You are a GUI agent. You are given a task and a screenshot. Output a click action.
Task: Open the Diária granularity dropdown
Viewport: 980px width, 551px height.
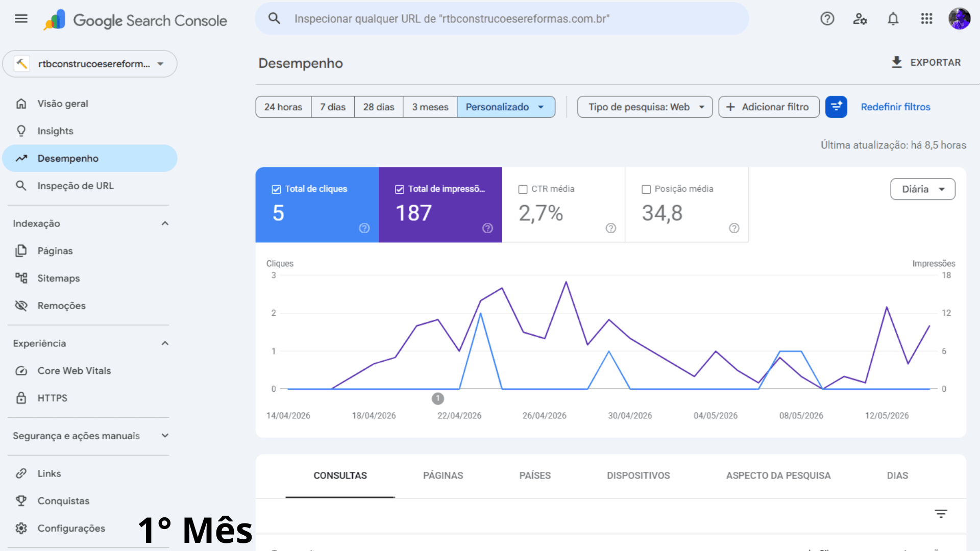tap(922, 189)
